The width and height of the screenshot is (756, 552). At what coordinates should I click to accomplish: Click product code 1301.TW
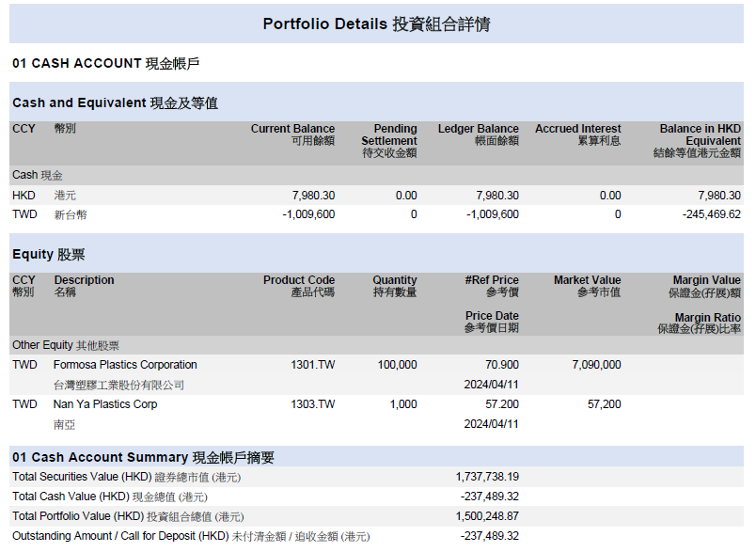[312, 365]
